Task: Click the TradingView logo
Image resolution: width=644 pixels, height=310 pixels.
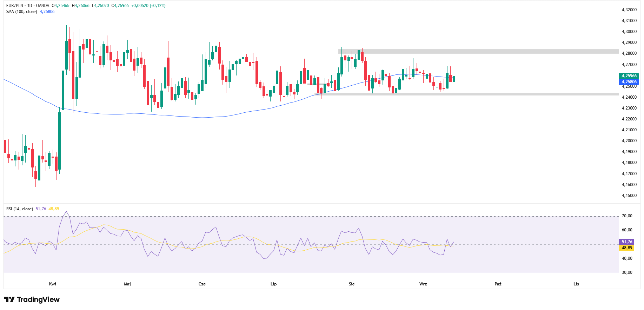Action: [x=32, y=299]
